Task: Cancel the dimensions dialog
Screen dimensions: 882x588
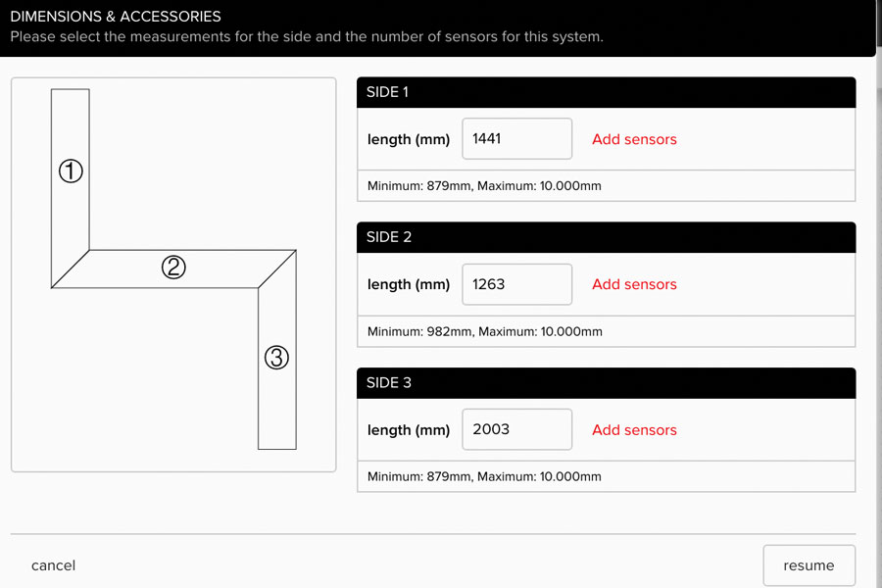Action: tap(54, 565)
